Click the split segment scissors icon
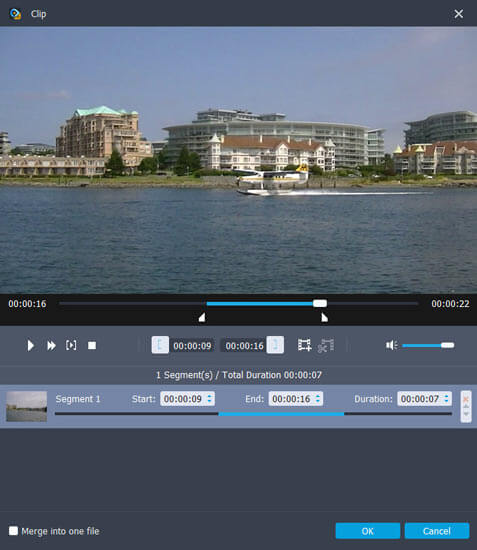Image resolution: width=477 pixels, height=550 pixels. 326,346
